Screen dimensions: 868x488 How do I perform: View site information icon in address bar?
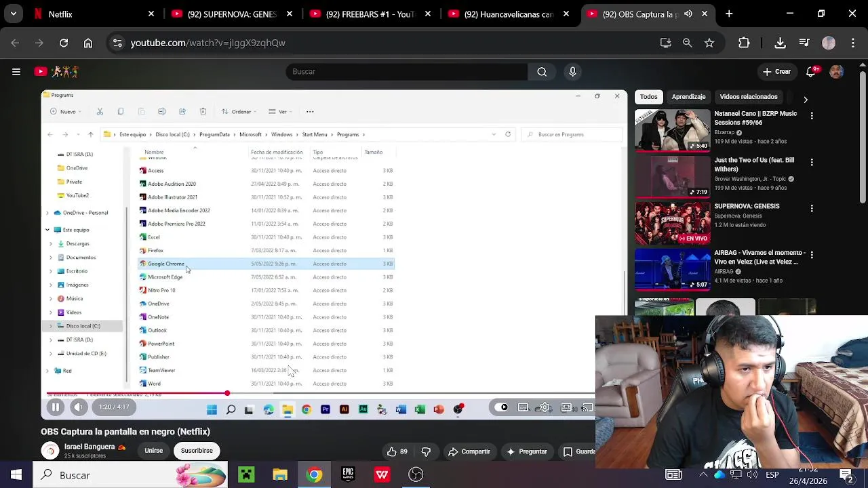pos(117,43)
